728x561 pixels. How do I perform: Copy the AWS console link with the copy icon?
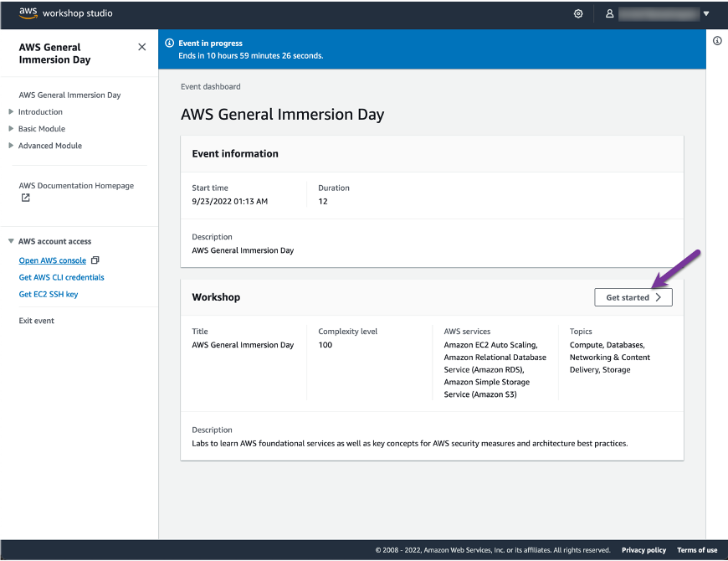(95, 260)
